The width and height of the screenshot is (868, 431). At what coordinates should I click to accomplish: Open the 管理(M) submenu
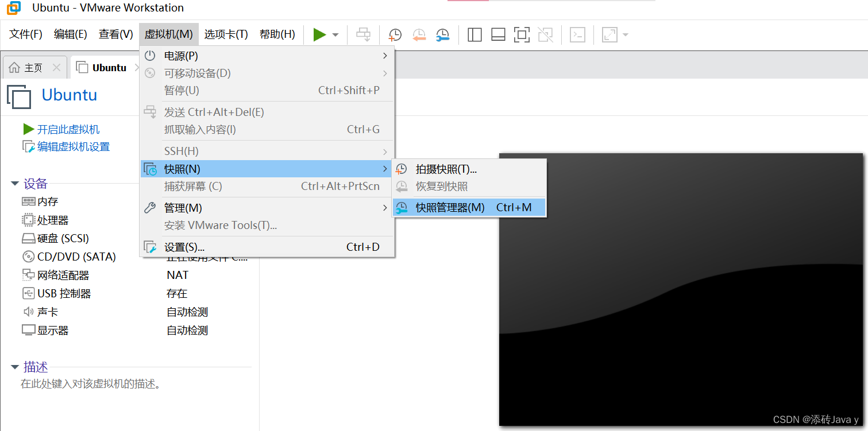click(267, 208)
